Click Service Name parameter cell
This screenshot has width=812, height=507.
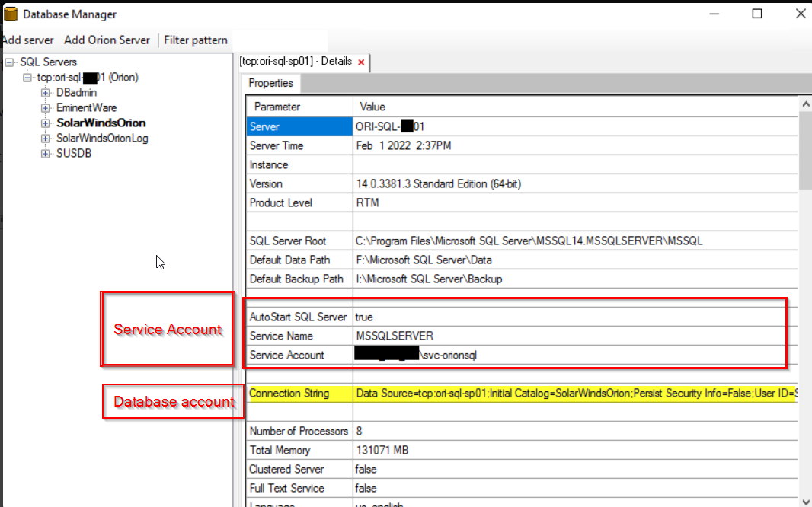[300, 336]
